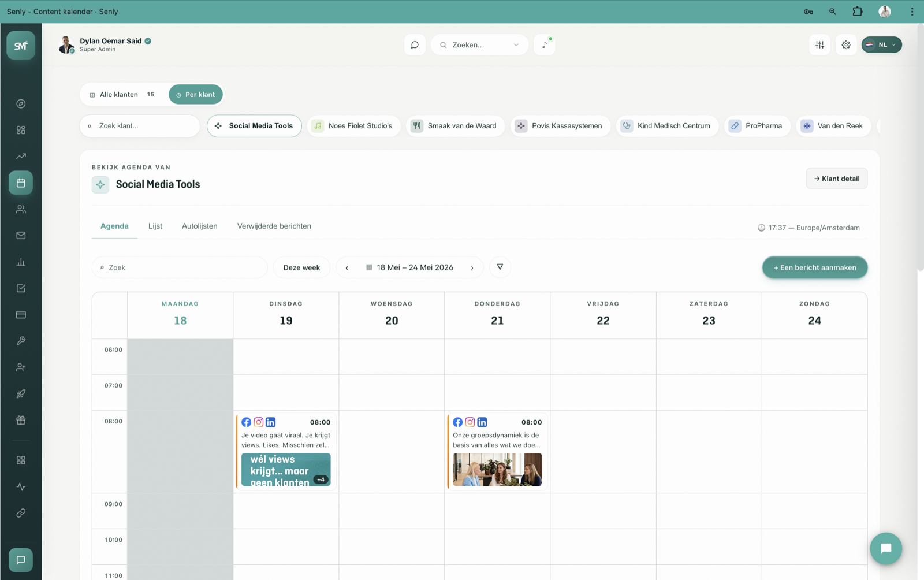Screen dimensions: 924x580
Task: Open the checkmark tasks icon in sidebar
Action: click(x=21, y=288)
